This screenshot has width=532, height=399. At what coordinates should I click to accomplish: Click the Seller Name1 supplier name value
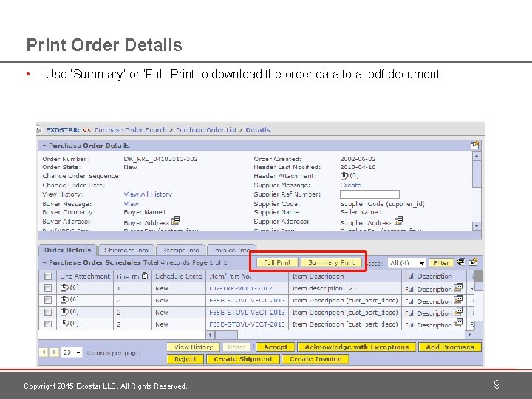[x=361, y=212]
